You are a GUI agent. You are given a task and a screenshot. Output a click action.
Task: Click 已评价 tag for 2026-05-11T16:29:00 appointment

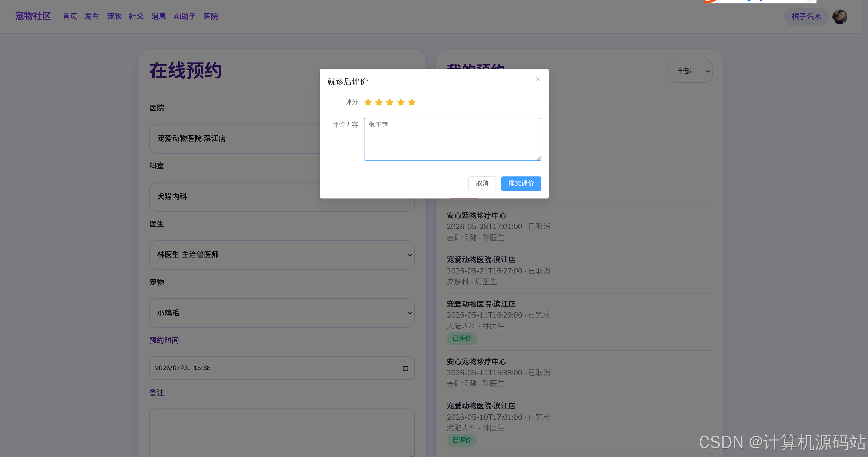tap(462, 338)
